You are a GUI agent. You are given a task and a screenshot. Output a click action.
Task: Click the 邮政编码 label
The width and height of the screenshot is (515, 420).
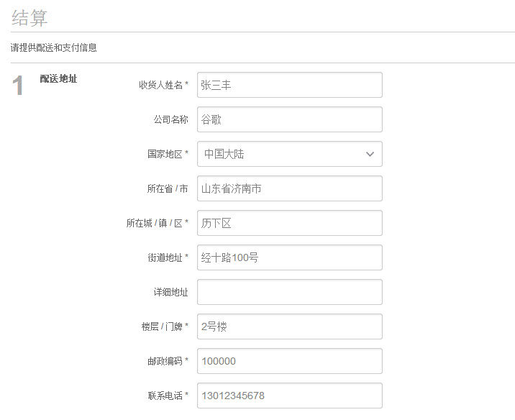(168, 361)
